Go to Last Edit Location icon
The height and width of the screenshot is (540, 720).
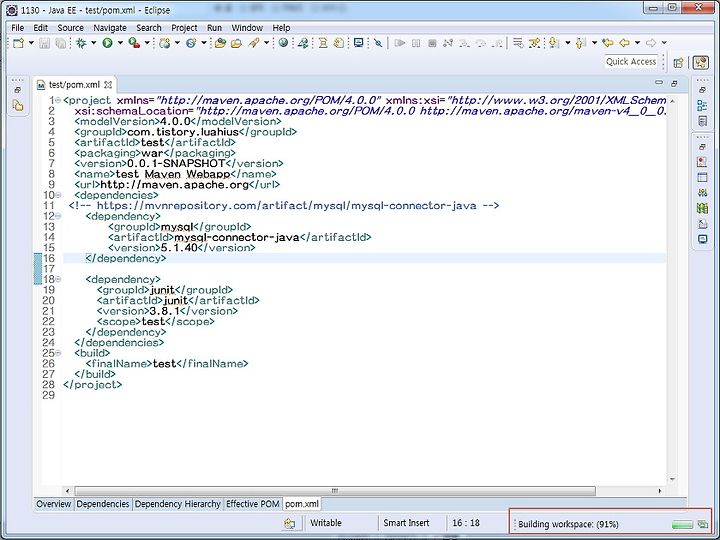click(x=608, y=43)
